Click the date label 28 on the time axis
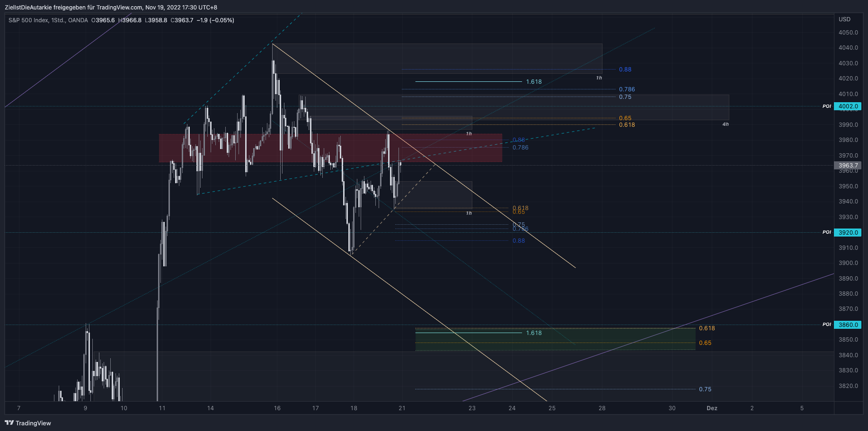Viewport: 868px width, 431px height. 602,408
